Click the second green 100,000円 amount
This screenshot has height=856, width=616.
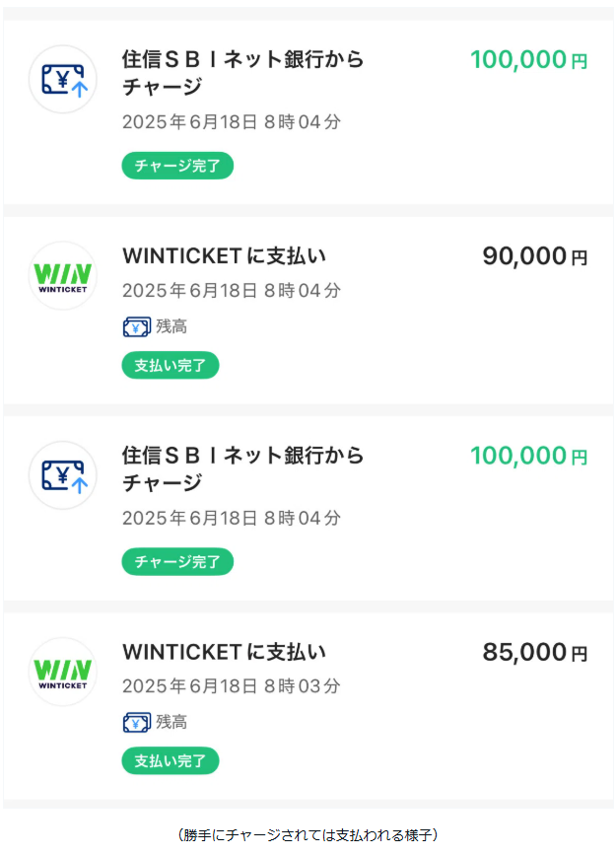tap(528, 456)
